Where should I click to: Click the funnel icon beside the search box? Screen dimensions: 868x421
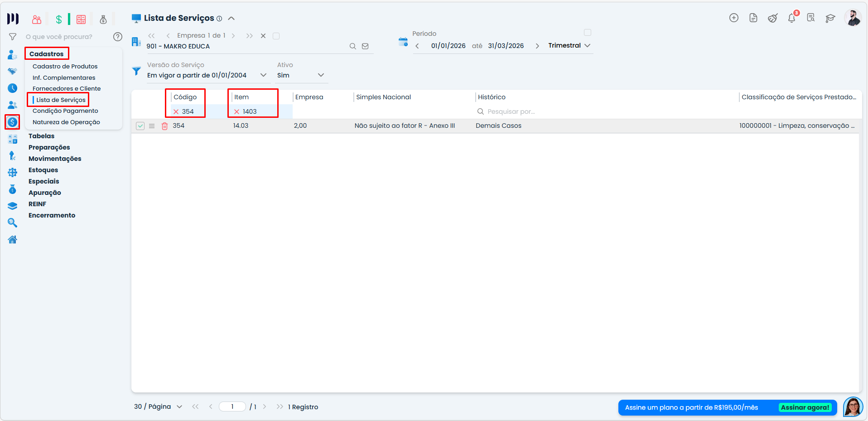click(x=13, y=37)
